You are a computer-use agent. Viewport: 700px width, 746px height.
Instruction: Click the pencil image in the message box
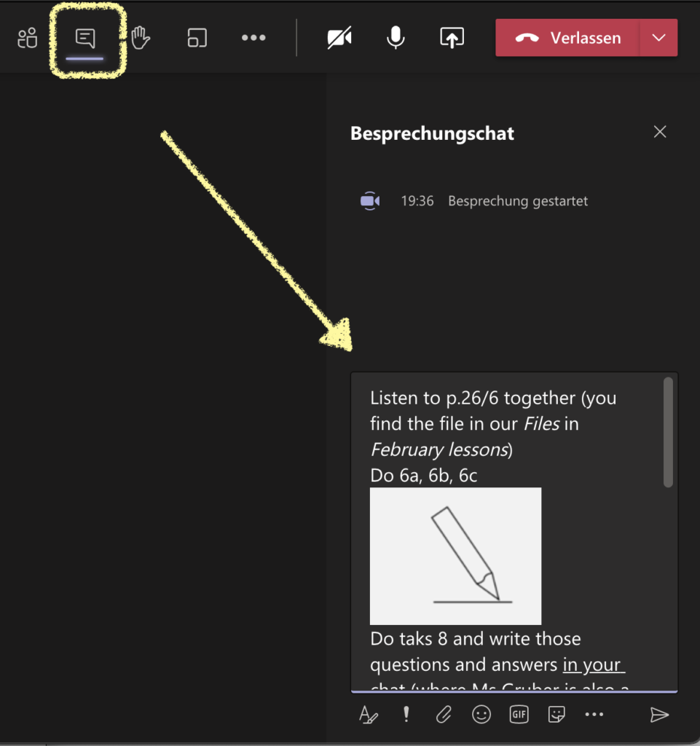(x=455, y=556)
